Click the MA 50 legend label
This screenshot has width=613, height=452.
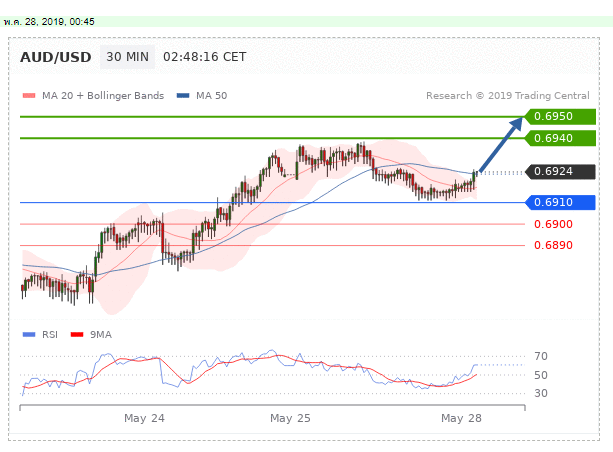212,96
